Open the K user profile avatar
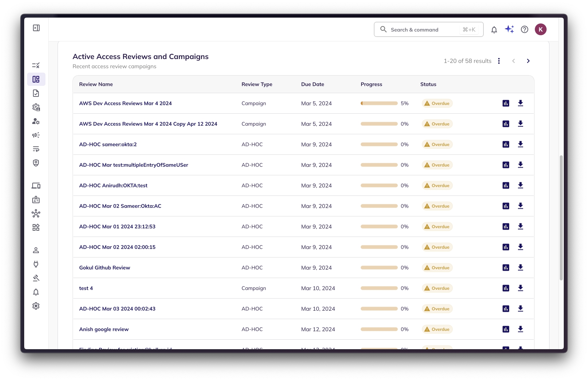588x380 pixels. coord(540,30)
